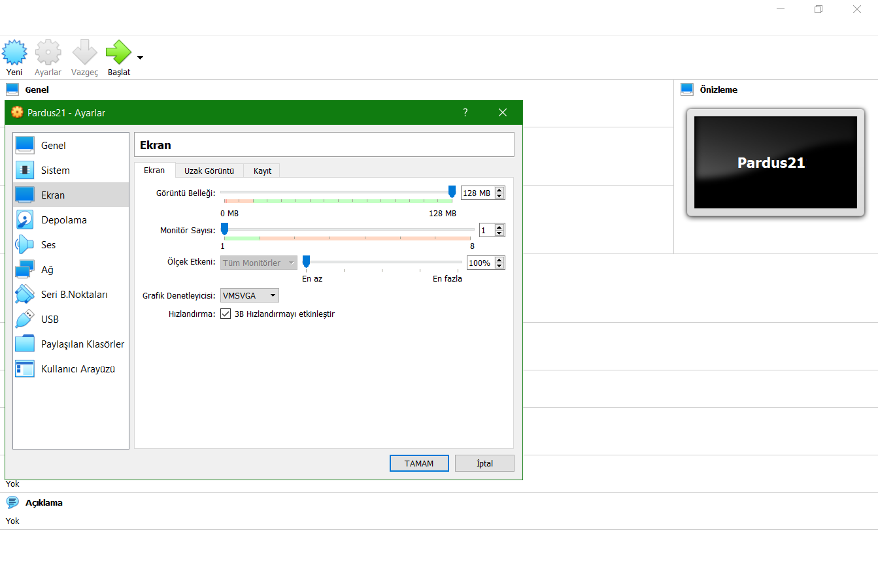The width and height of the screenshot is (878, 588).
Task: Decrease Ölçek Etkeni with down arrow
Action: [x=499, y=266]
